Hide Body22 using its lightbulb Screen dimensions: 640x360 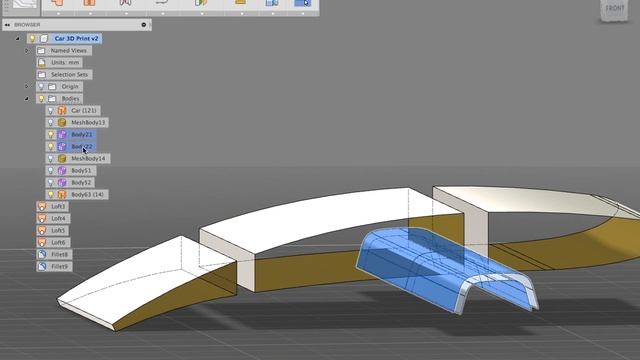click(x=51, y=147)
